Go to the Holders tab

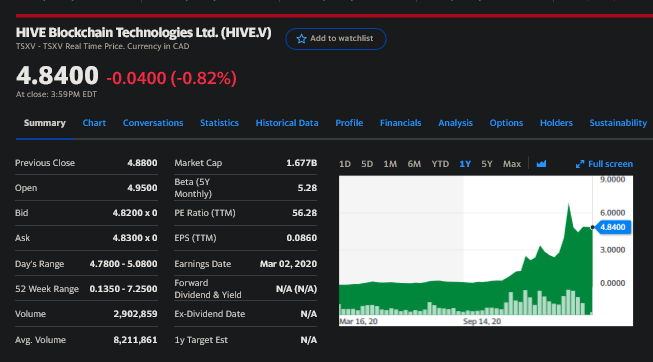pos(556,123)
